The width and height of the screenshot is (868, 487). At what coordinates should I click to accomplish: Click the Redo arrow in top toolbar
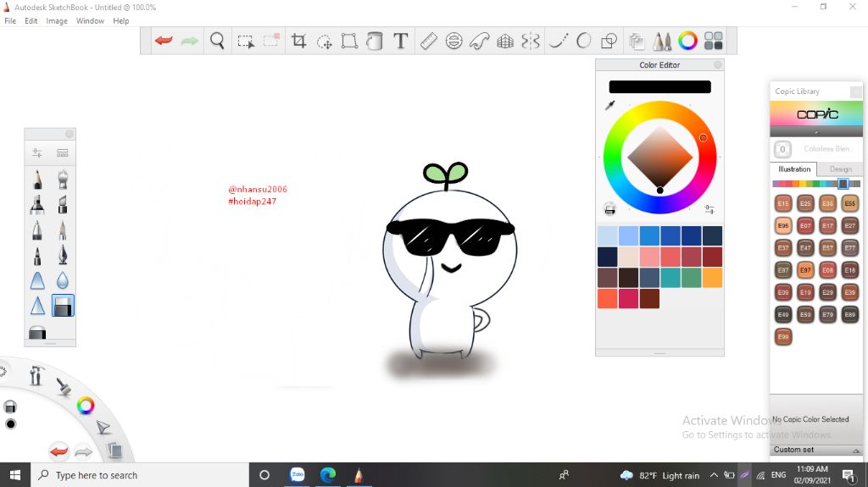coord(189,41)
